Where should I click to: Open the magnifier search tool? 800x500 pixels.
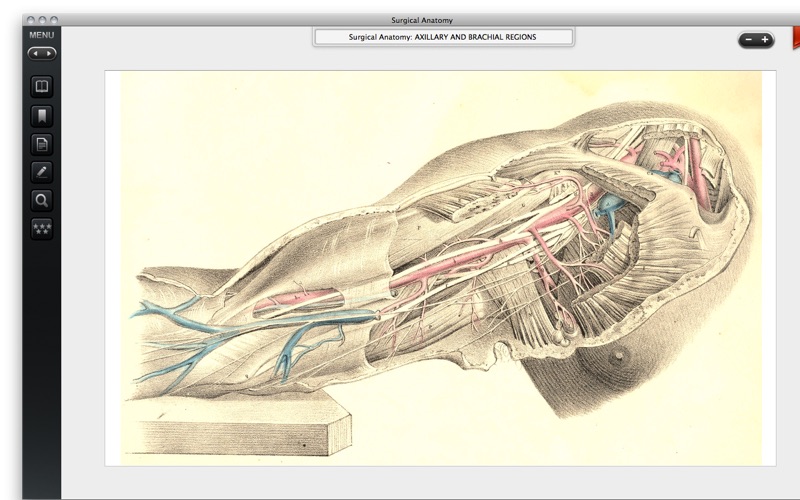coord(42,200)
